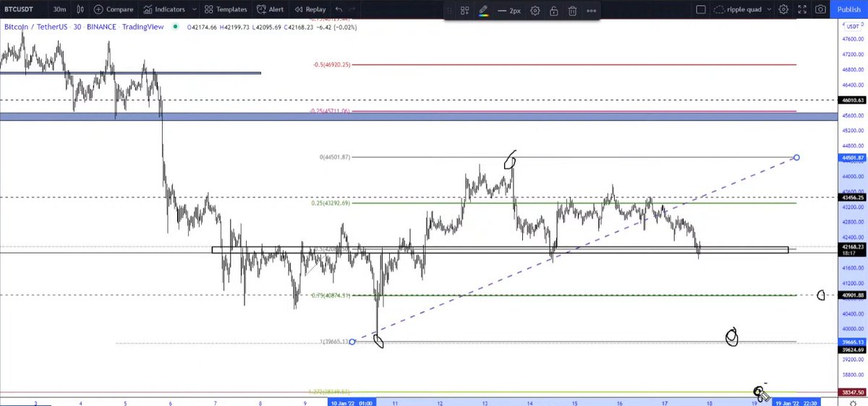
Task: Click the 0.25(43292.69) fib level label
Action: [331, 203]
